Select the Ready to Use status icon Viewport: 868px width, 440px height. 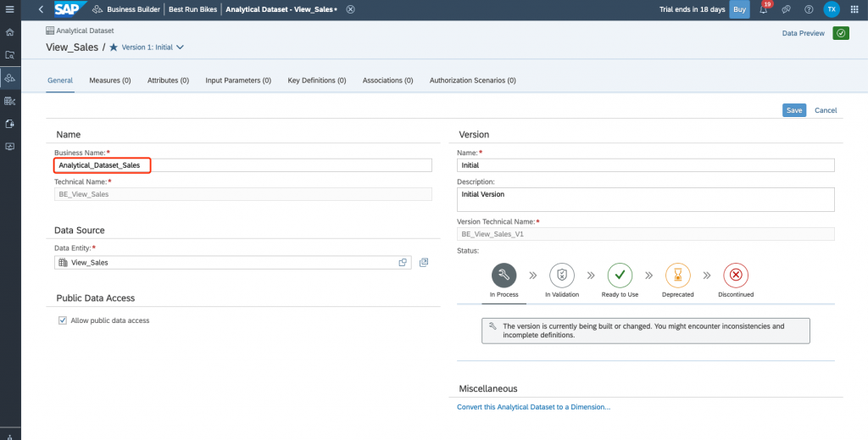coord(620,275)
